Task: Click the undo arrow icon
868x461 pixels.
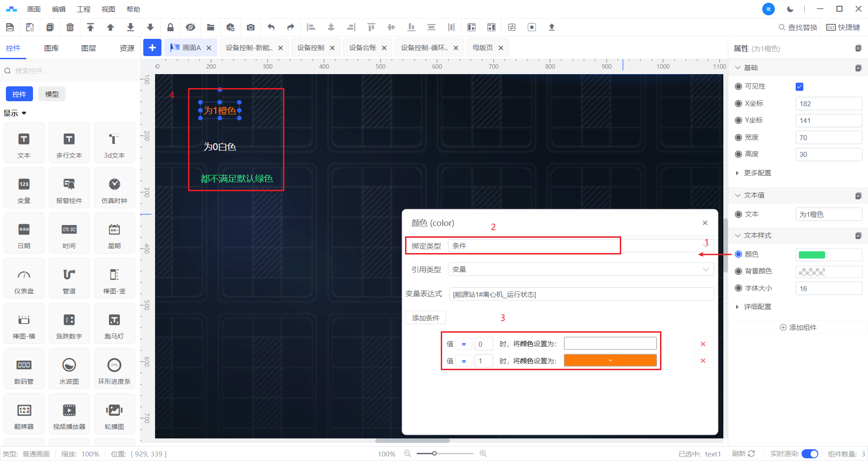Action: click(271, 28)
